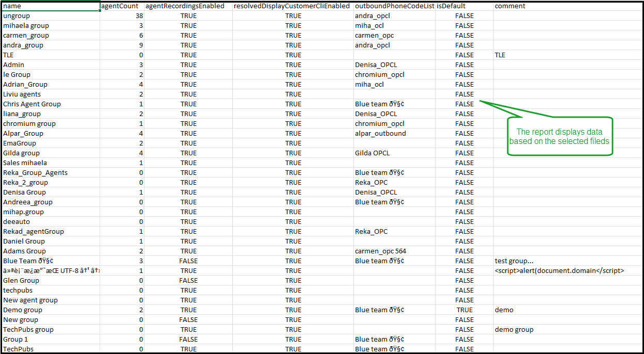
Task: Click the 'Rekad_agentGroup' cell
Action: pos(51,232)
